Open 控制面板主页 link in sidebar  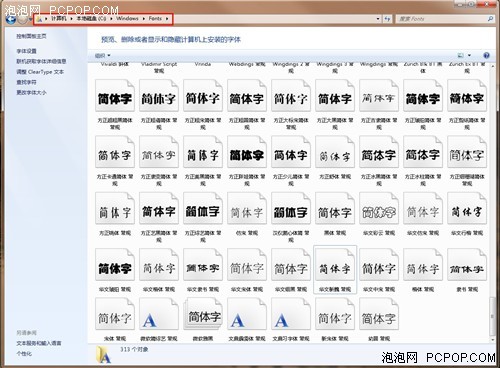pos(31,36)
